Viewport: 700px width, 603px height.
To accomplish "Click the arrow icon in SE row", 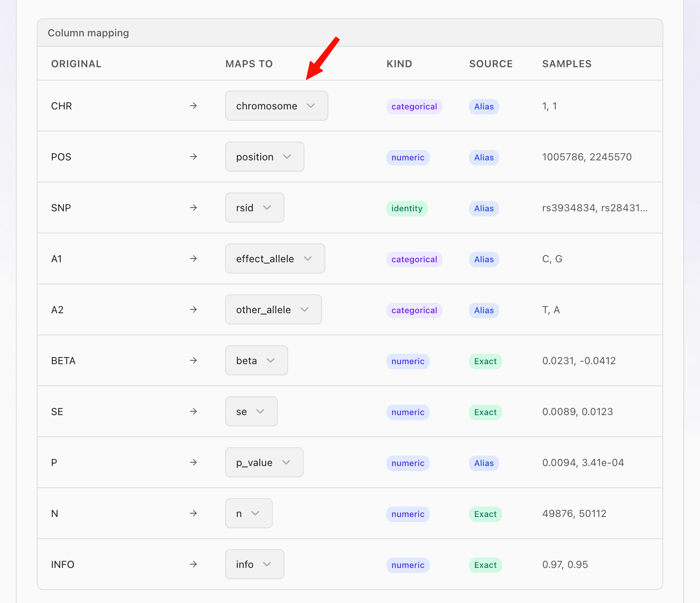I will 193,411.
